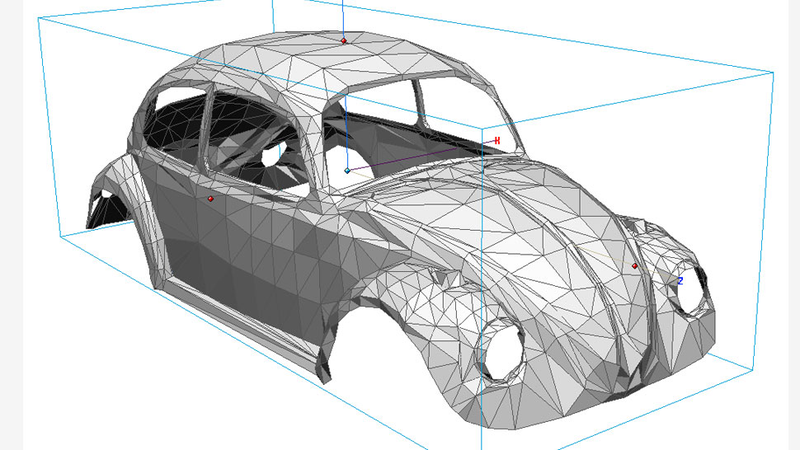Select the red handle on the front hood

tap(635, 266)
